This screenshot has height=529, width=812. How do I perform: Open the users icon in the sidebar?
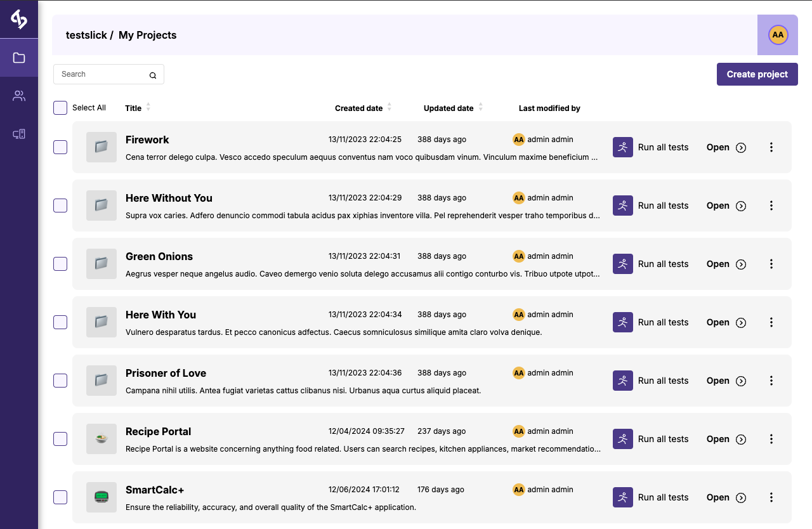click(x=19, y=96)
